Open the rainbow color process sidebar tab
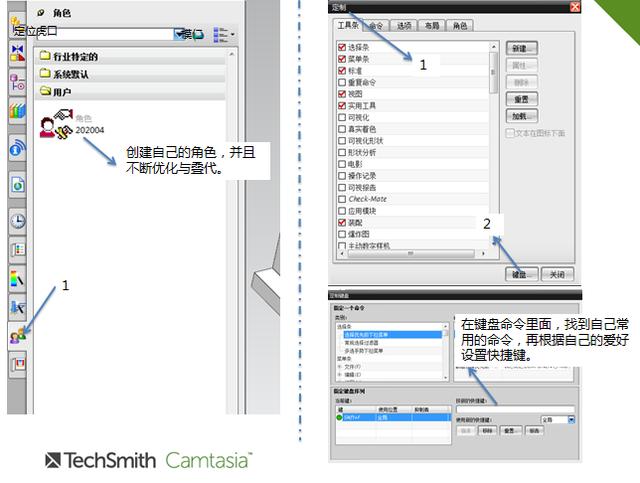 coord(18,278)
